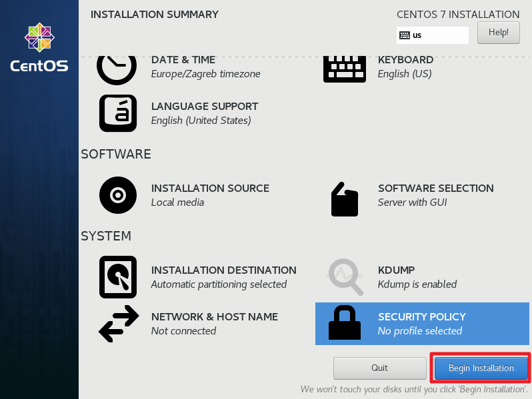The width and height of the screenshot is (532, 399).
Task: Open the SOFTWARE SELECTION heading
Action: pyautogui.click(x=436, y=188)
